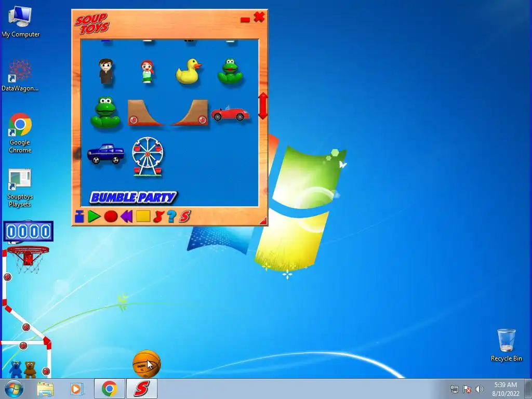Toggle the red music note icon

(x=158, y=217)
